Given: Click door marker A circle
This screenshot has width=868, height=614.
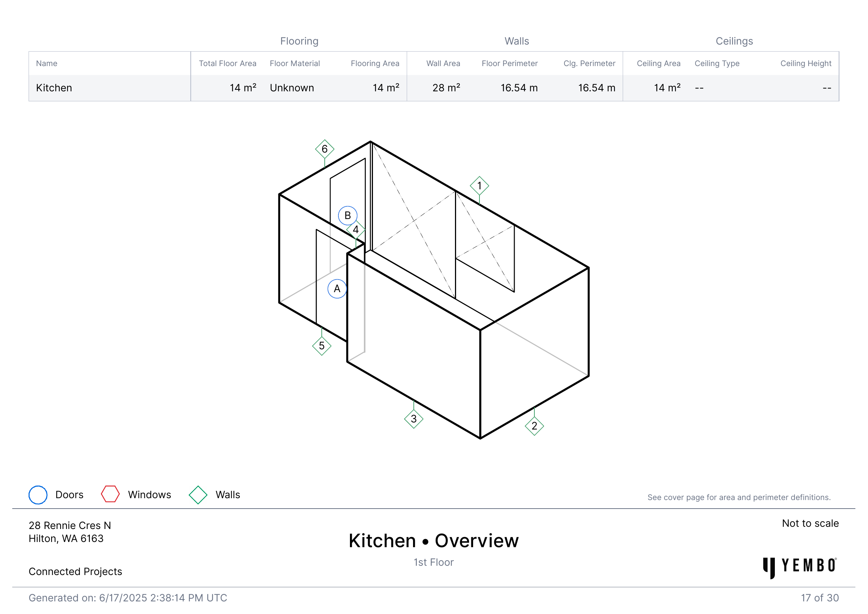Looking at the screenshot, I should (337, 289).
